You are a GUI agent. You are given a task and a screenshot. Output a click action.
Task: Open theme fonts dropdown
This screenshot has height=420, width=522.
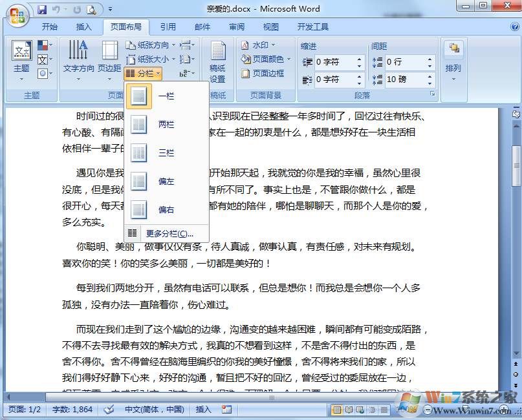click(x=45, y=59)
